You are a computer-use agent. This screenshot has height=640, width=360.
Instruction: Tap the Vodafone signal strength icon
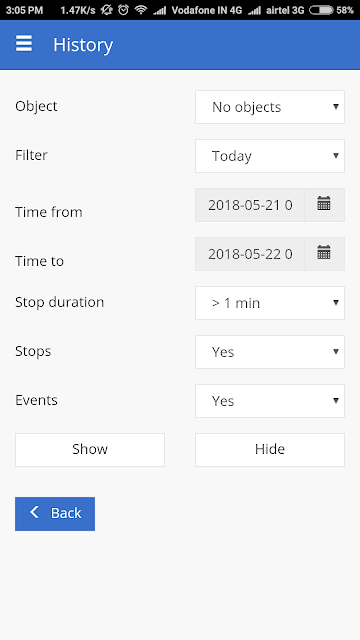(x=160, y=11)
